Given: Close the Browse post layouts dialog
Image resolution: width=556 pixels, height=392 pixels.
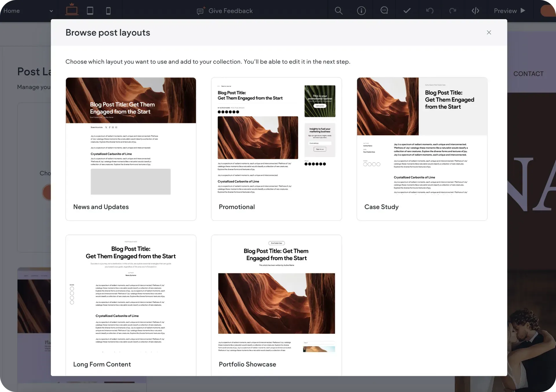Looking at the screenshot, I should click(x=489, y=32).
